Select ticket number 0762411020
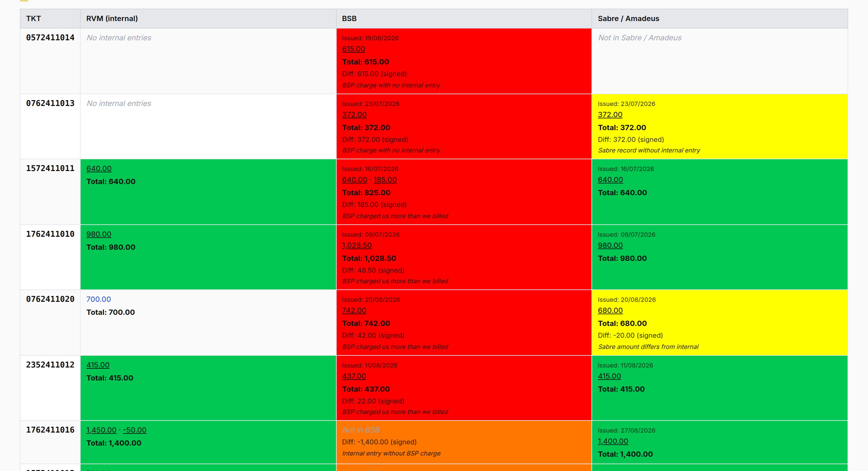The image size is (868, 471). (x=50, y=299)
